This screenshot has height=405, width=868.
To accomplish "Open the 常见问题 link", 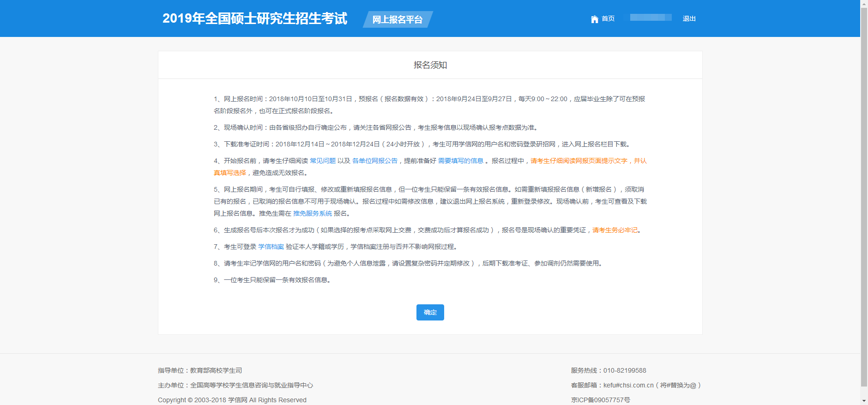I will [x=322, y=161].
